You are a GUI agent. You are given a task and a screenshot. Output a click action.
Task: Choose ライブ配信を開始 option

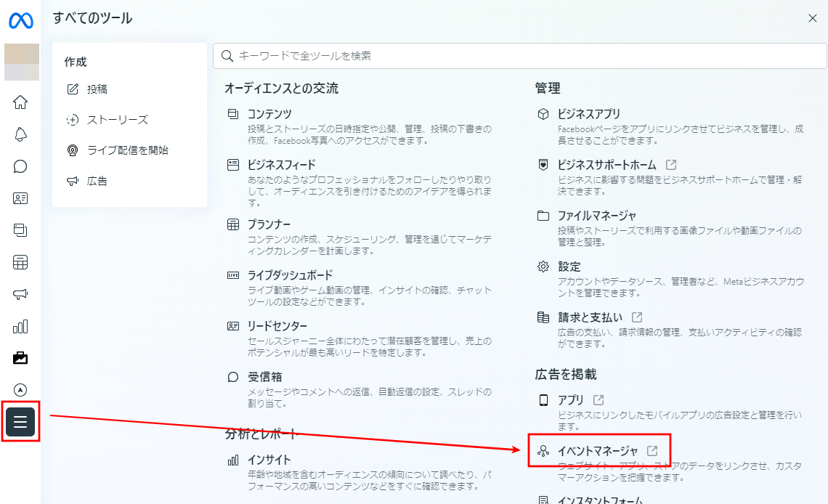pyautogui.click(x=127, y=150)
